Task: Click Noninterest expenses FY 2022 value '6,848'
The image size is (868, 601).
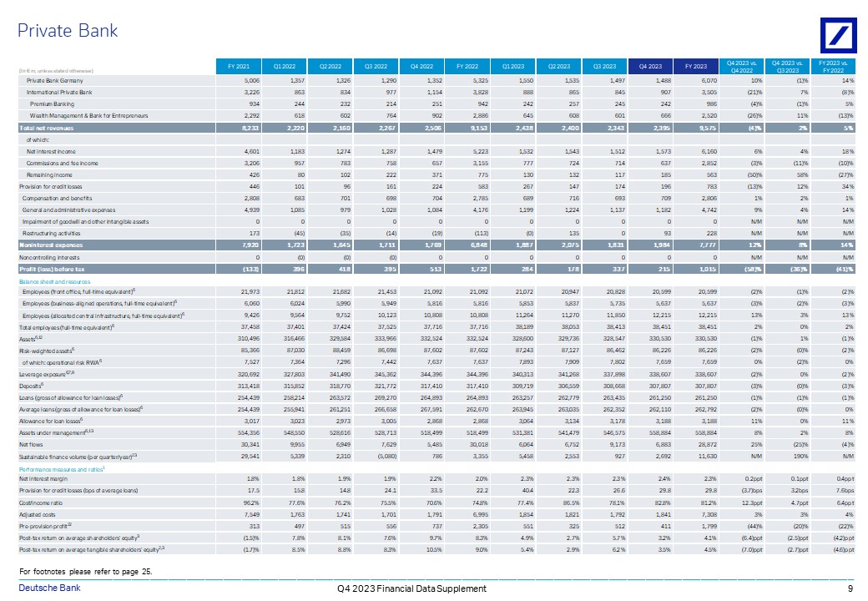Action: 479,245
